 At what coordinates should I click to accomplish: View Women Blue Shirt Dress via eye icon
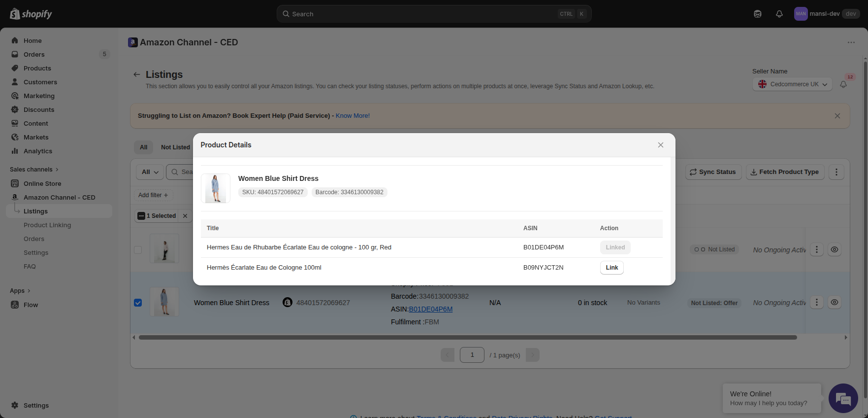pos(835,303)
